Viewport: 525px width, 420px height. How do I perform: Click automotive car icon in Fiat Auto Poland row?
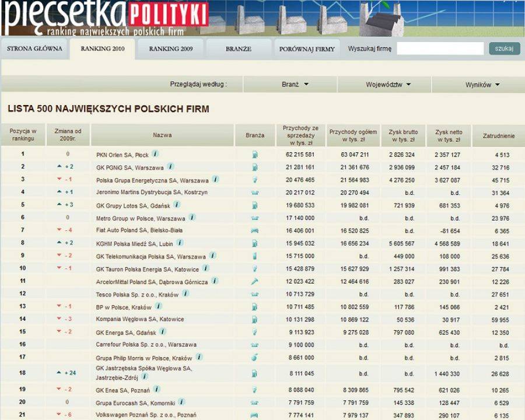255,230
